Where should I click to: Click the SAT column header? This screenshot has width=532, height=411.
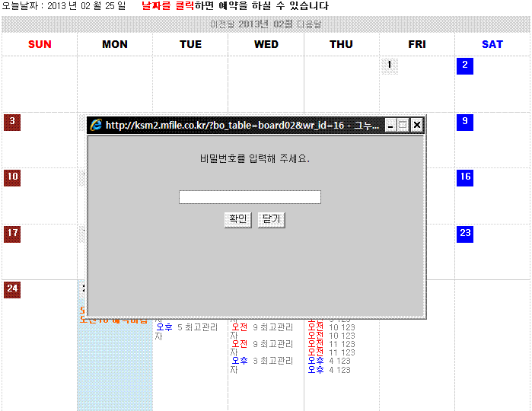[492, 44]
